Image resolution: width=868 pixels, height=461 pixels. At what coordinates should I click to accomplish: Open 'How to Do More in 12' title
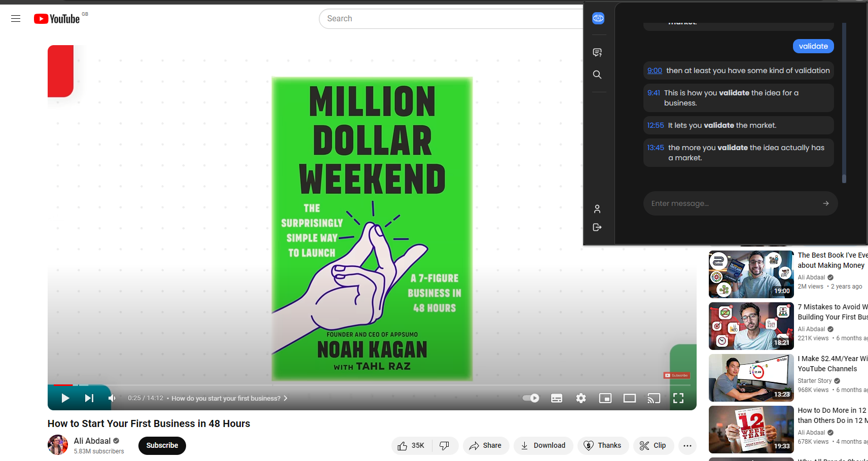click(833, 415)
